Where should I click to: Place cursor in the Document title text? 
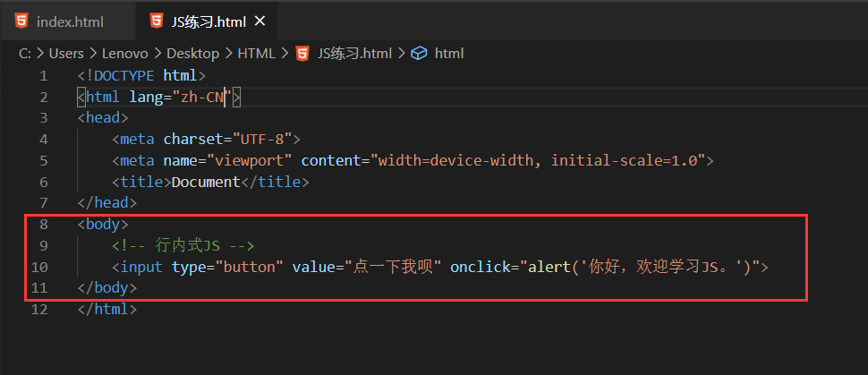[206, 182]
